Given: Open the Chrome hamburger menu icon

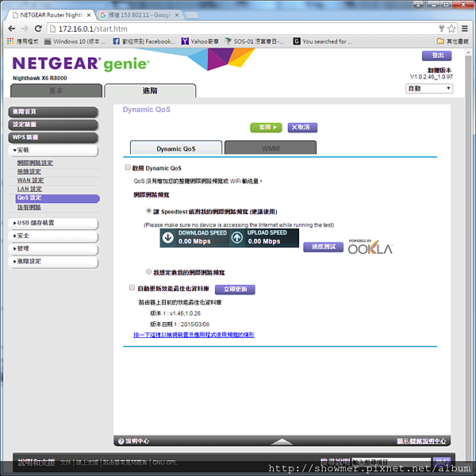Looking at the screenshot, I should (464, 29).
